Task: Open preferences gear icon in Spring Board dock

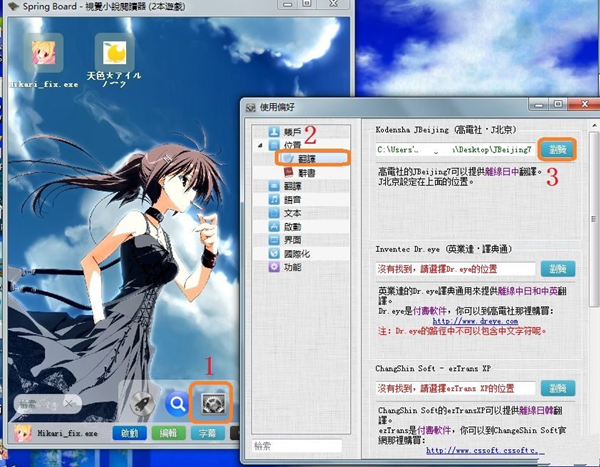Action: click(214, 403)
